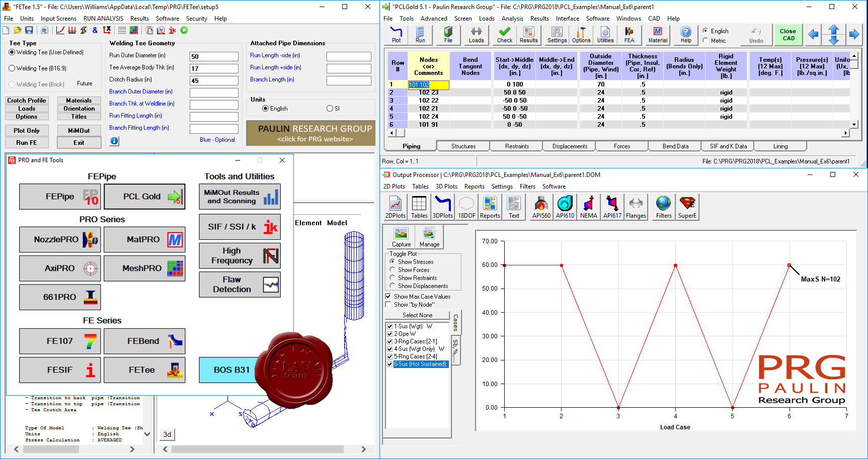Image resolution: width=868 pixels, height=459 pixels.
Task: Launch FEBend from FE Series section
Action: (x=144, y=341)
